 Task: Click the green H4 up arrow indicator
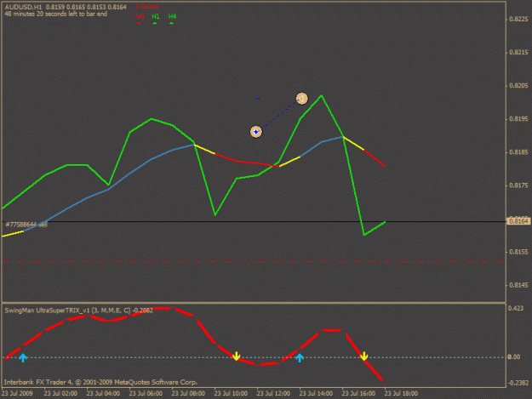(x=171, y=23)
